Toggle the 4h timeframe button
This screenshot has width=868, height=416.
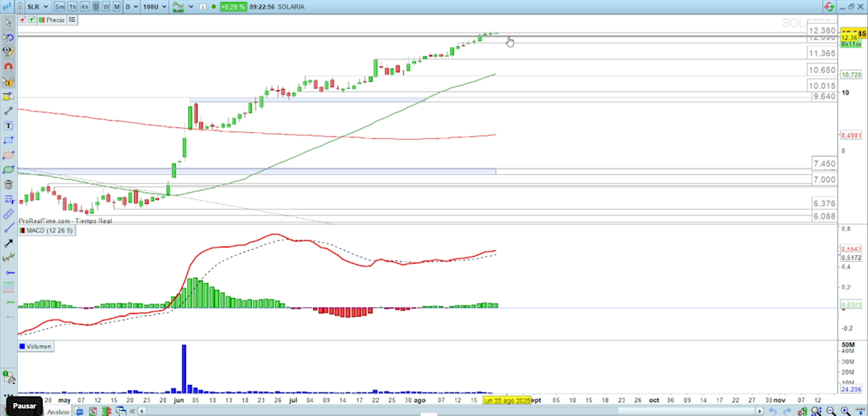[85, 7]
